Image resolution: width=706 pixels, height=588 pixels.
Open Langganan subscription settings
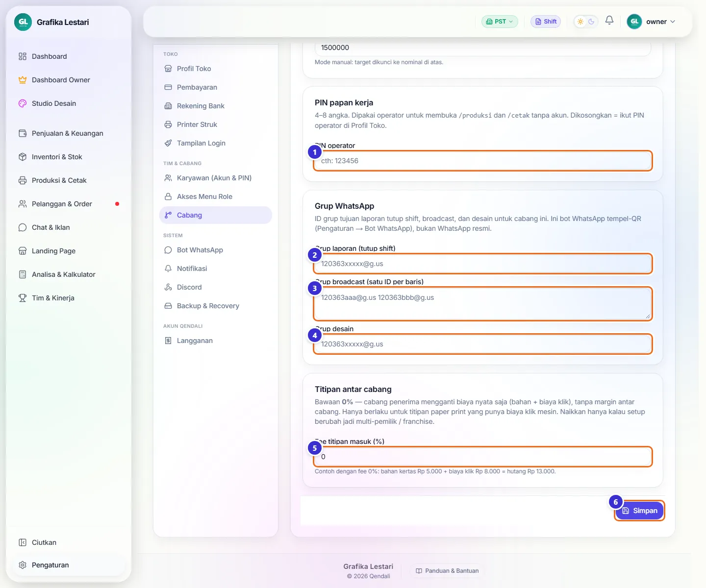coord(216,341)
